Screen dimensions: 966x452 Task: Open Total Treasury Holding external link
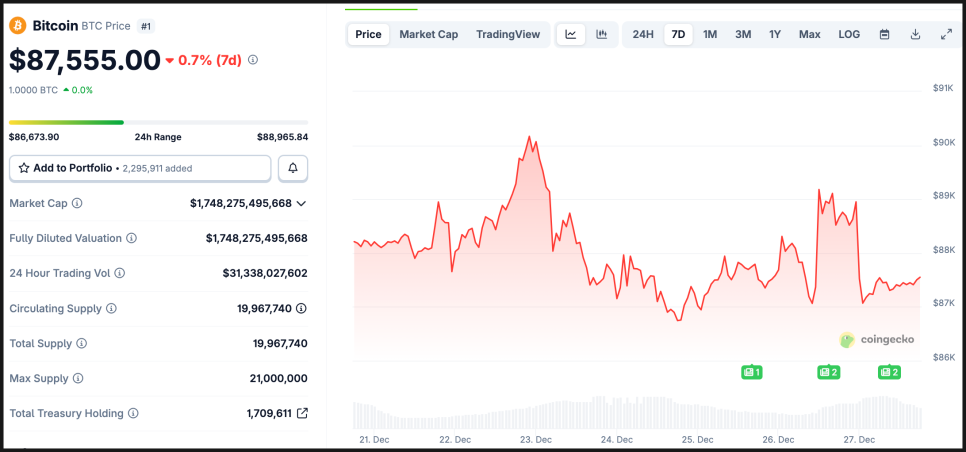(x=302, y=413)
